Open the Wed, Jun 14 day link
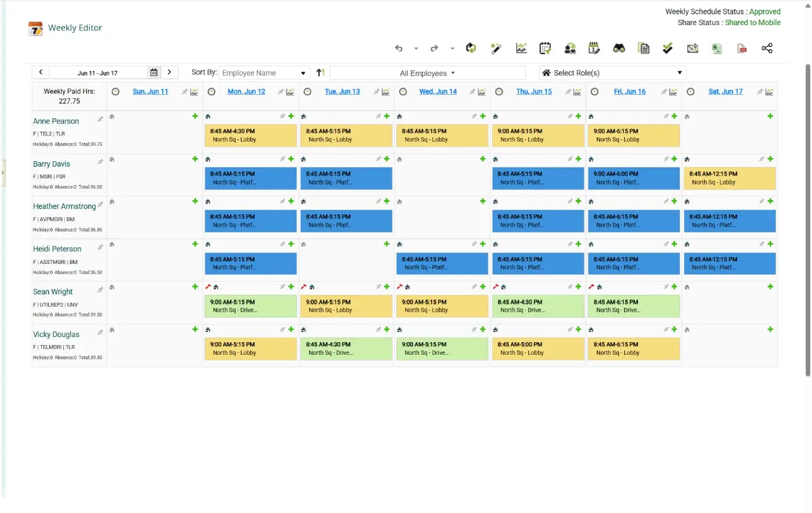The image size is (812, 513). (x=437, y=91)
